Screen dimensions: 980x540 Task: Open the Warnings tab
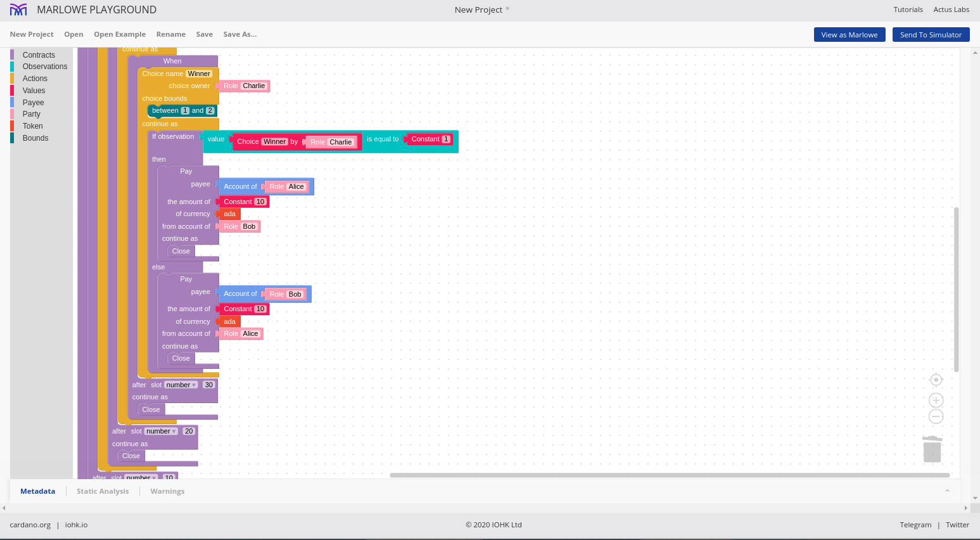coord(167,491)
